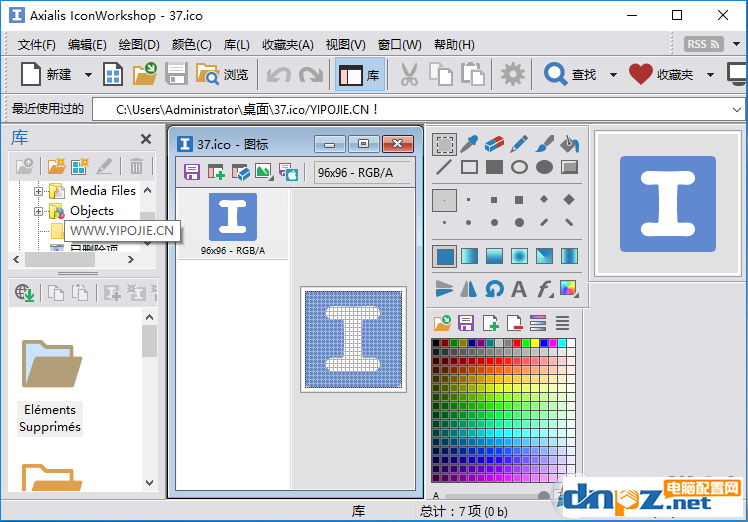748x522 pixels.
Task: Click the 新建 new button
Action: [46, 75]
